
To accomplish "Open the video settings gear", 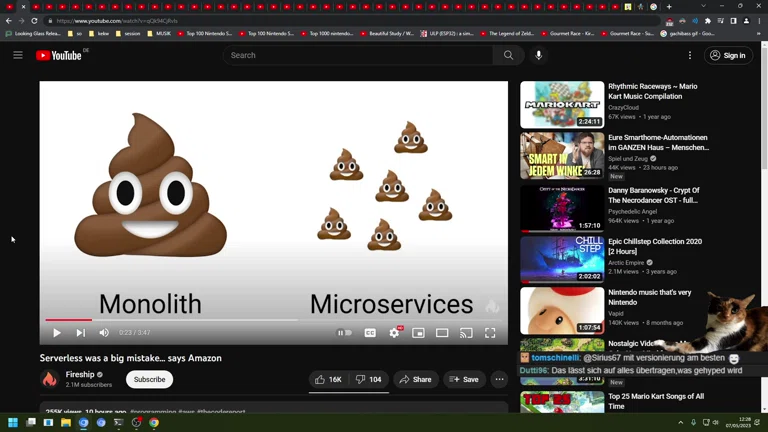I will click(394, 333).
